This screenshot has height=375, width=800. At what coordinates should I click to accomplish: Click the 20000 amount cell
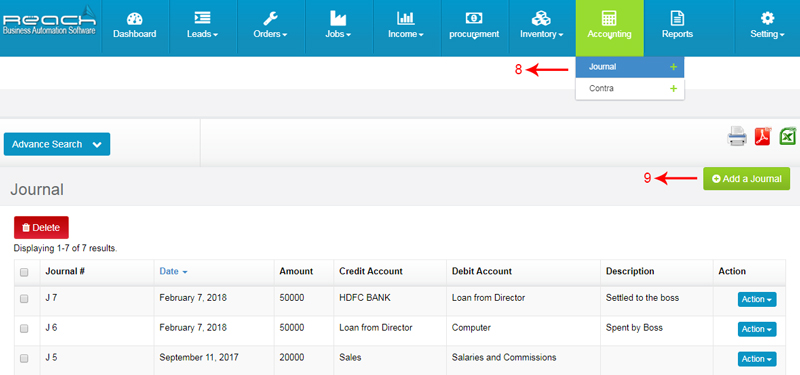click(x=292, y=357)
